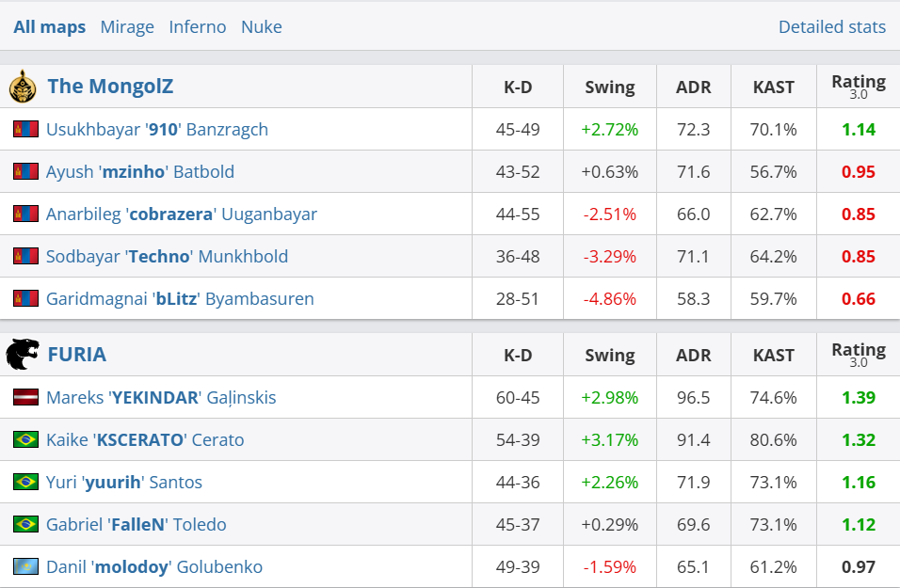The image size is (900, 588).
Task: Open Ayush 'mzinho' Batbold player profile
Action: click(140, 171)
